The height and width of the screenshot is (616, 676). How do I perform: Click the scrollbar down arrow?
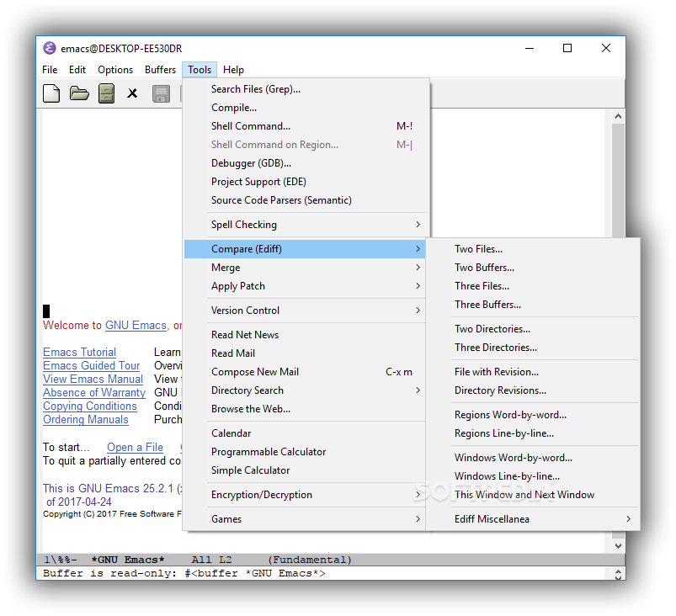[618, 546]
